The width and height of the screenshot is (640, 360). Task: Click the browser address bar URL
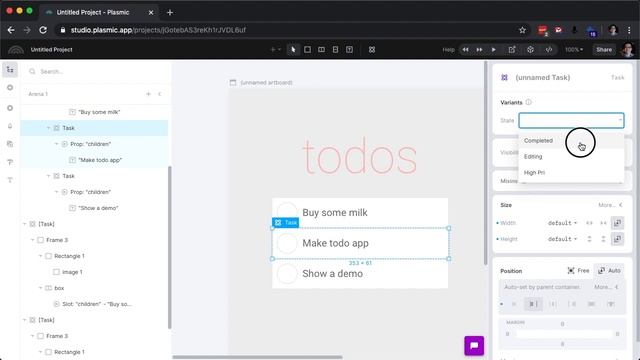(x=158, y=30)
